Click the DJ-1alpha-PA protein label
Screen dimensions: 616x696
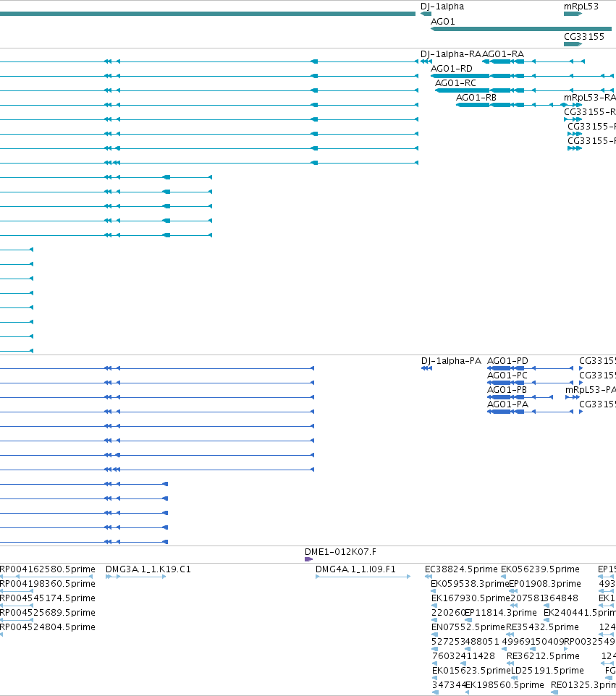pyautogui.click(x=451, y=361)
